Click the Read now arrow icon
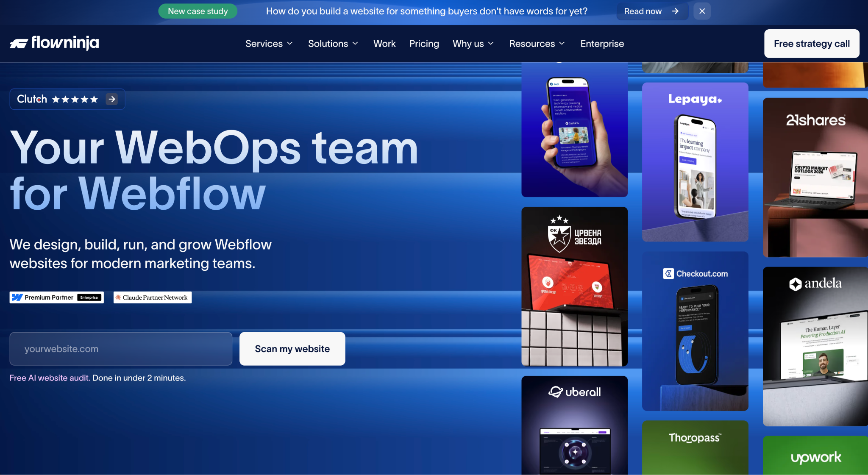 click(x=675, y=11)
